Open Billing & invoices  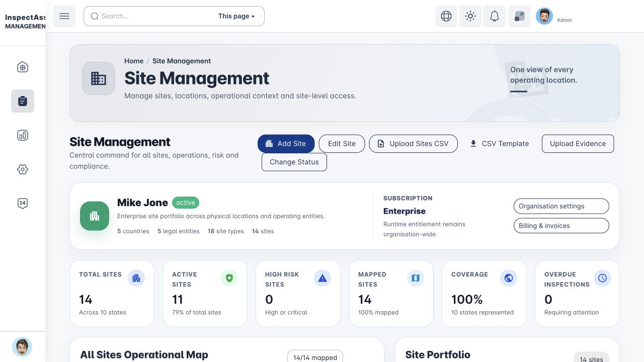561,226
